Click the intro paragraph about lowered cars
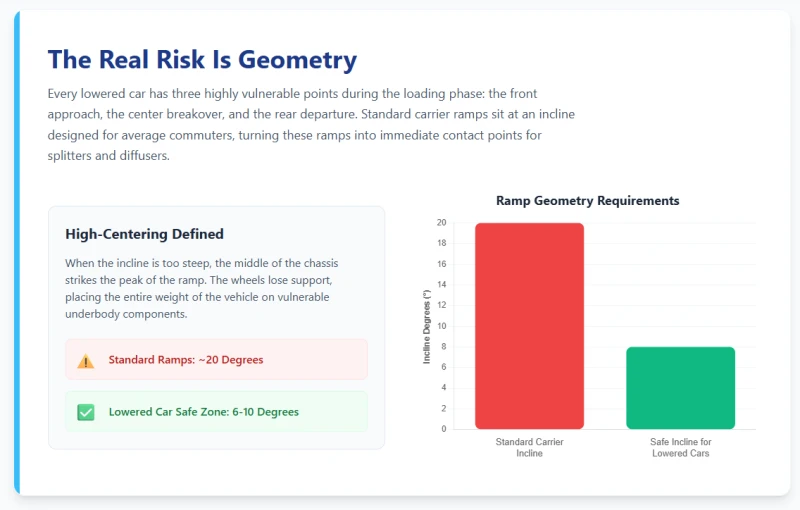800x510 pixels. [311, 124]
